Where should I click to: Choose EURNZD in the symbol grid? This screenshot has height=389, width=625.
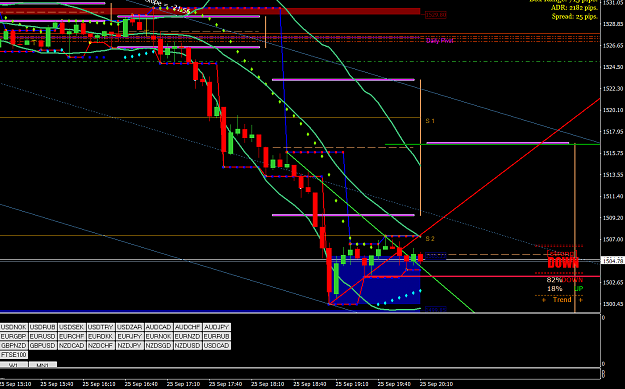(188, 336)
